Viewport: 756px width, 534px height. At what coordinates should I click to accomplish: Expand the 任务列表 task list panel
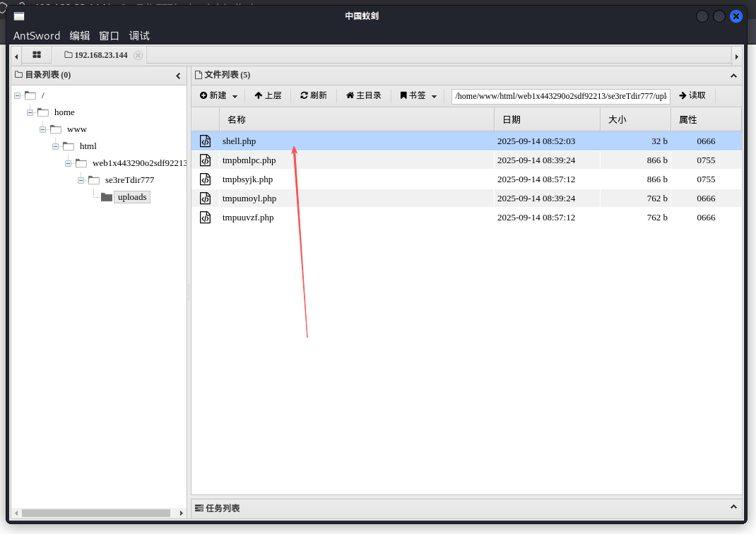pos(733,507)
